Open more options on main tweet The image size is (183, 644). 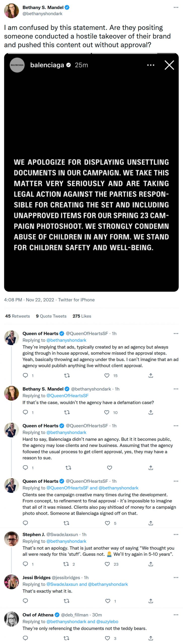click(176, 8)
